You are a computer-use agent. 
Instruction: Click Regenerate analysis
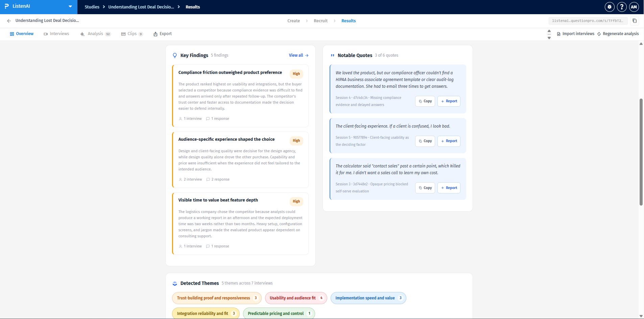point(618,34)
